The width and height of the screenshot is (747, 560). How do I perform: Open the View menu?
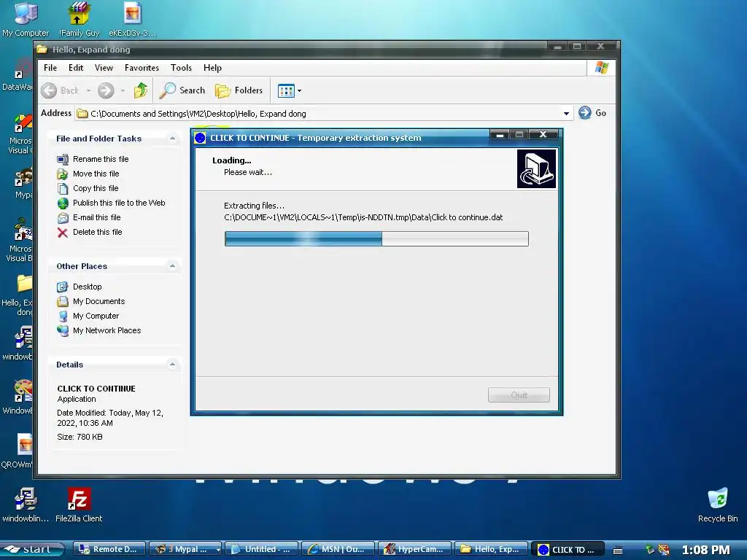pyautogui.click(x=104, y=68)
